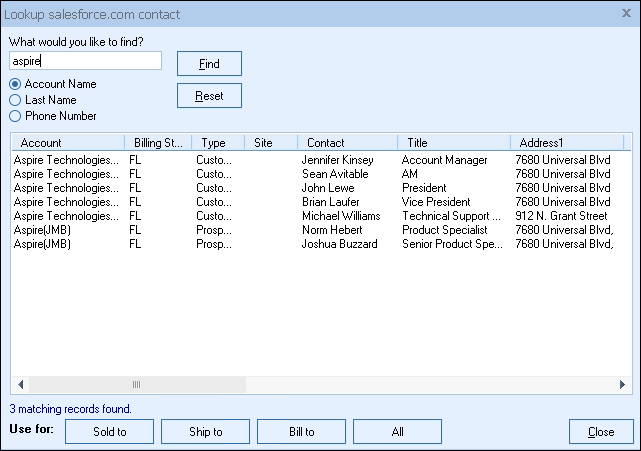Click the Senior Product Spe... title cell
641x451 pixels.
(452, 243)
